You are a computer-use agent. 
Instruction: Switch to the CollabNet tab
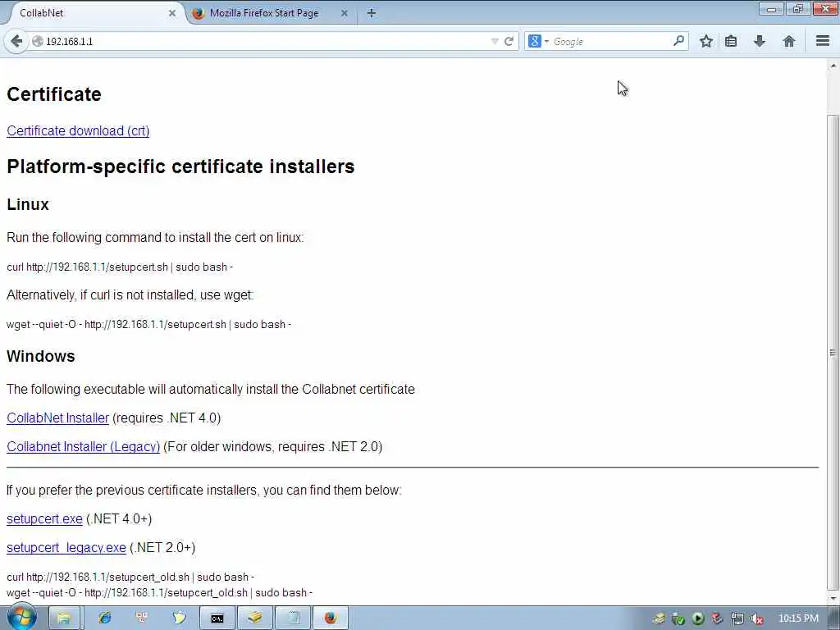(95, 13)
